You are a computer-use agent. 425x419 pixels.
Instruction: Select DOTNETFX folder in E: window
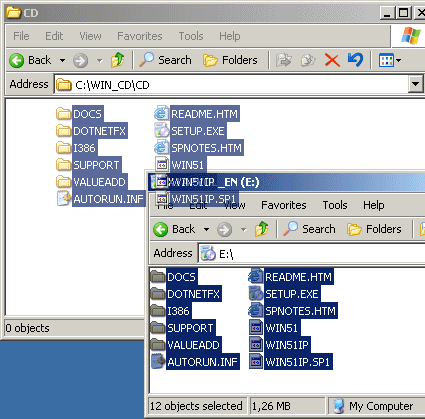pos(185,294)
